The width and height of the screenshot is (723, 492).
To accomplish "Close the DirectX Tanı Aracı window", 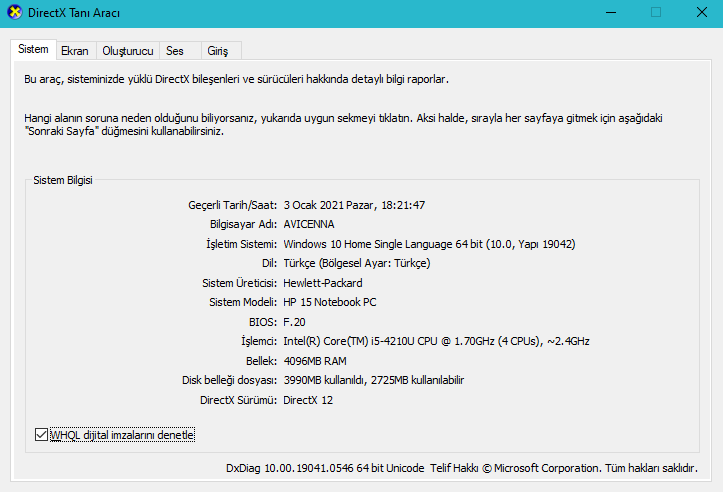I will pyautogui.click(x=701, y=12).
